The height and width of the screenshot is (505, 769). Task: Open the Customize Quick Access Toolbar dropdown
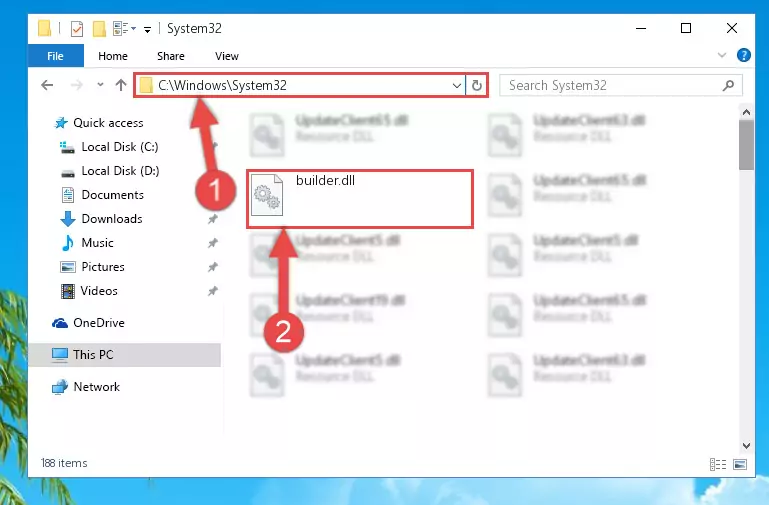point(147,30)
